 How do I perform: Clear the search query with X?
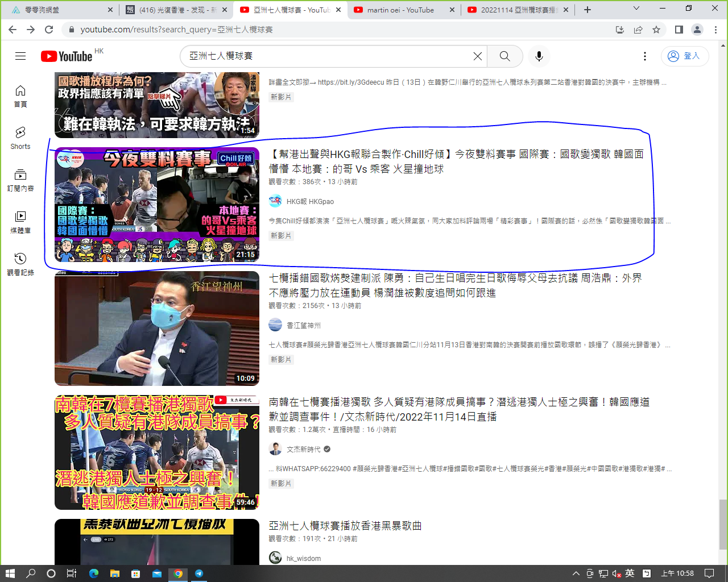[478, 56]
